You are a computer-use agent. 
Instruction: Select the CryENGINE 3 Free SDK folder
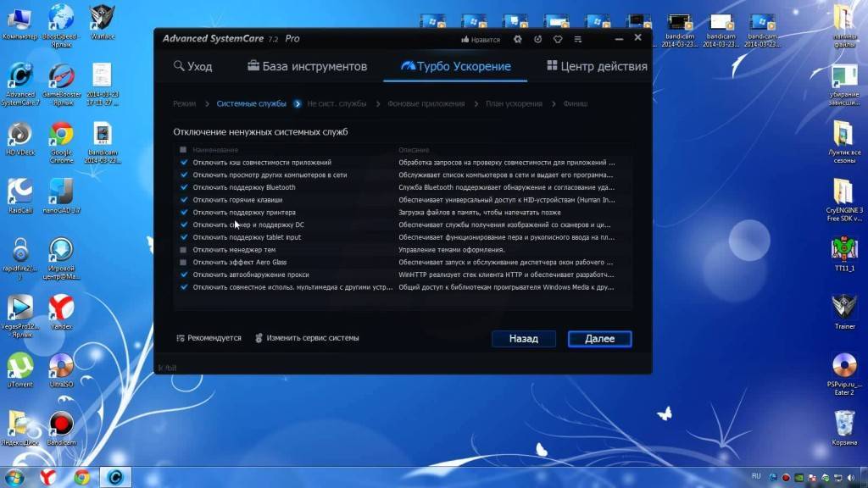844,200
